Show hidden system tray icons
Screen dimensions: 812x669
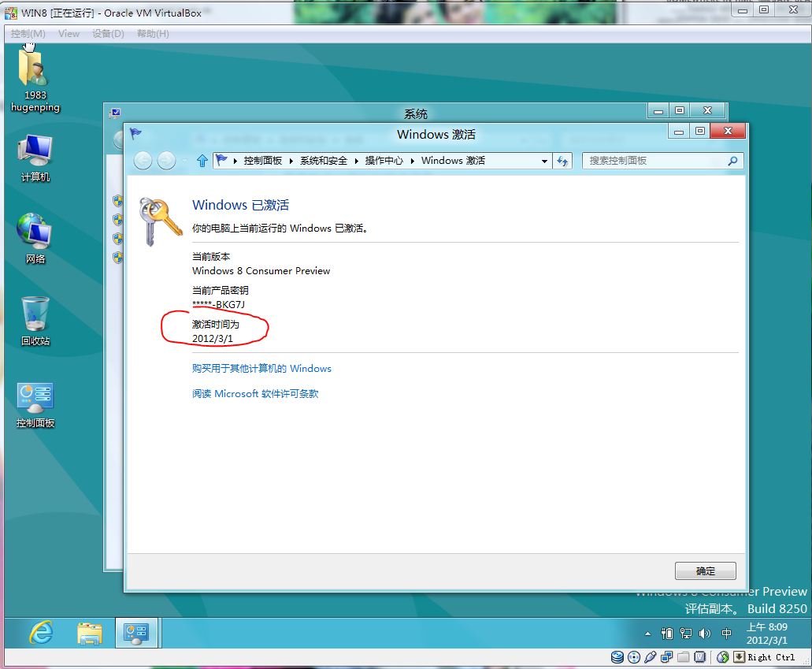point(647,634)
